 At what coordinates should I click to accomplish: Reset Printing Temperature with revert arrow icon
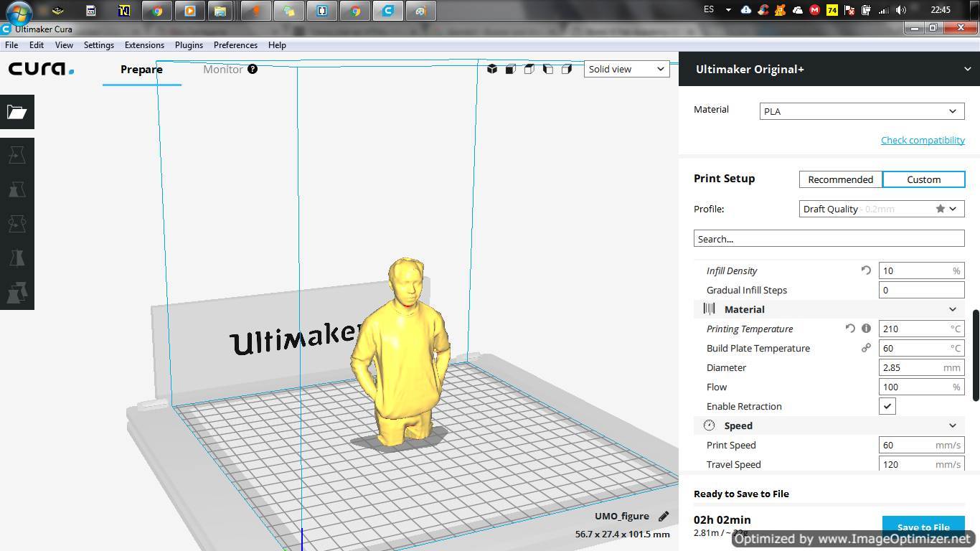(x=850, y=329)
